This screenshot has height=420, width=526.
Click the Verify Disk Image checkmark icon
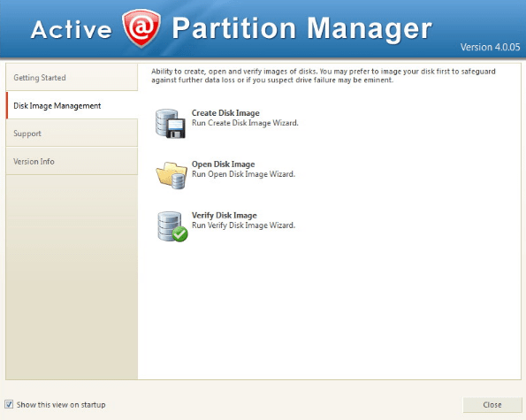pos(172,226)
